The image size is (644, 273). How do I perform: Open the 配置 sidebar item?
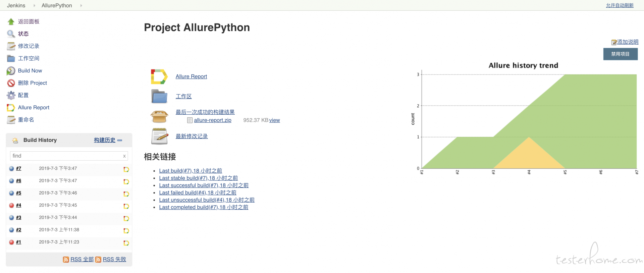pyautogui.click(x=23, y=95)
